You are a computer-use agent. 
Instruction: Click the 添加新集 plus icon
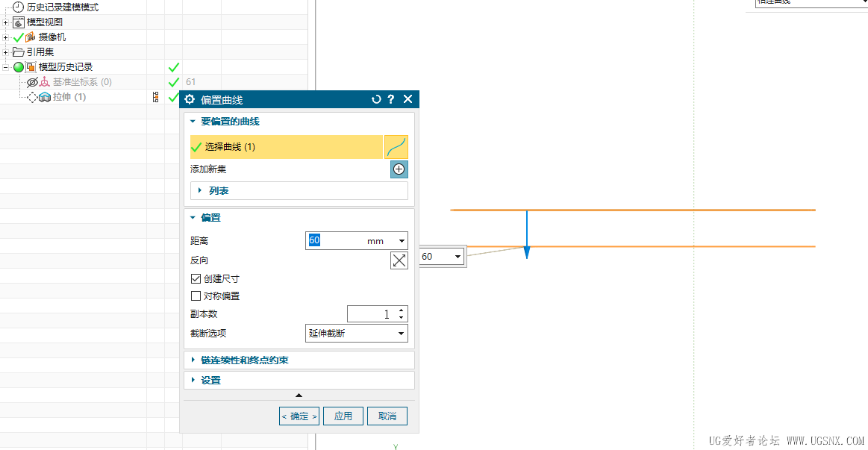(399, 169)
